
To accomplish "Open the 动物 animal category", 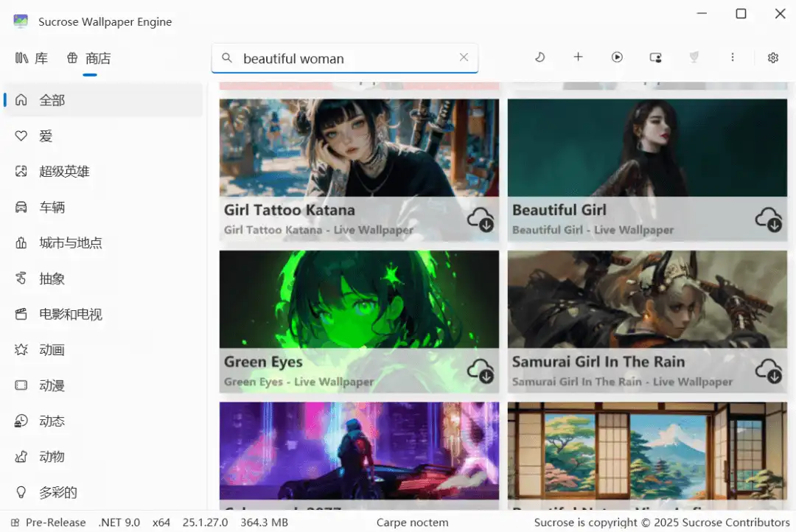I will 103,457.
